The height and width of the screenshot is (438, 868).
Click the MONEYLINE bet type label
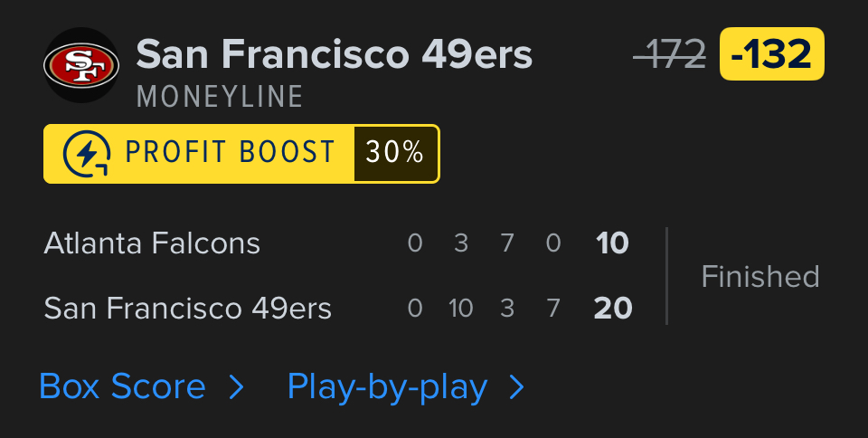[220, 97]
